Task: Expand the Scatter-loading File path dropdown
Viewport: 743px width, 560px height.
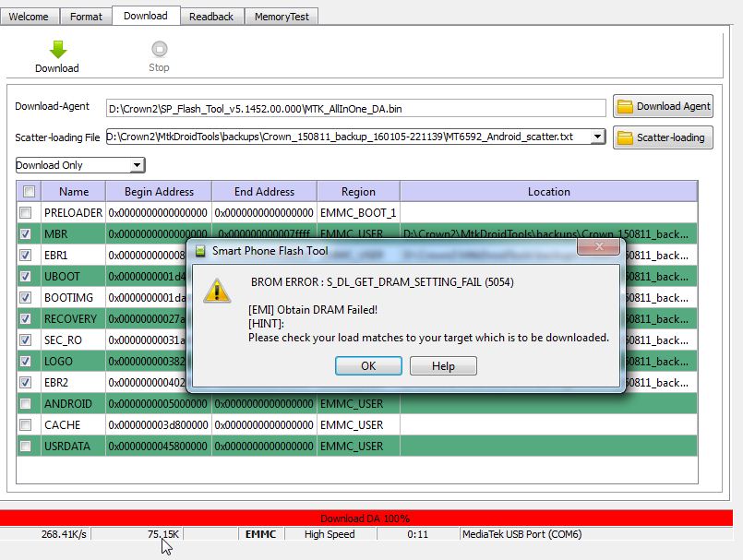Action: click(597, 137)
